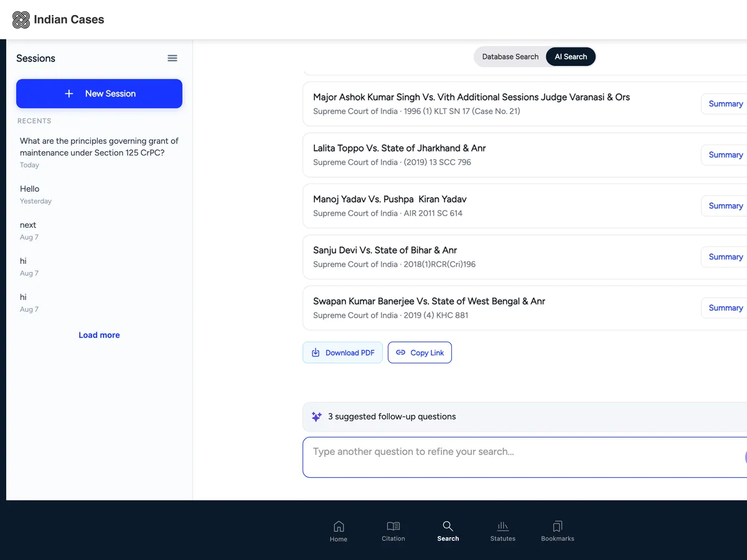747x560 pixels.
Task: Click the Bookmarks icon
Action: (558, 526)
